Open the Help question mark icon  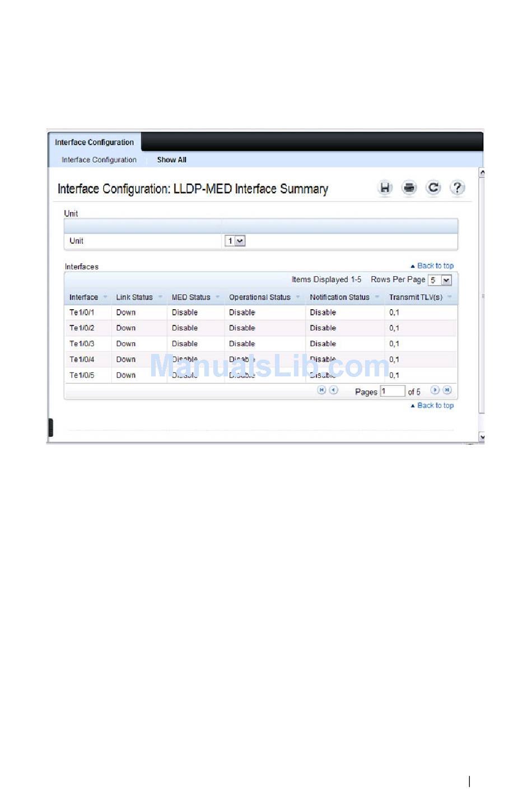coord(458,188)
